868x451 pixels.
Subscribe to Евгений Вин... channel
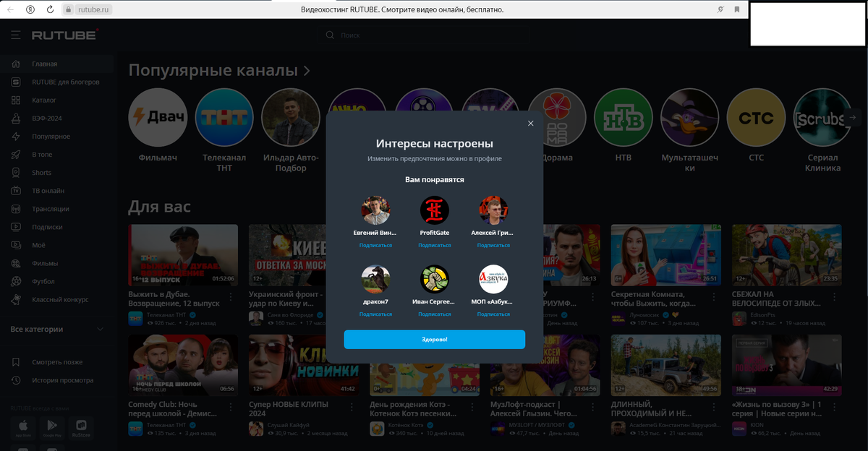(375, 245)
